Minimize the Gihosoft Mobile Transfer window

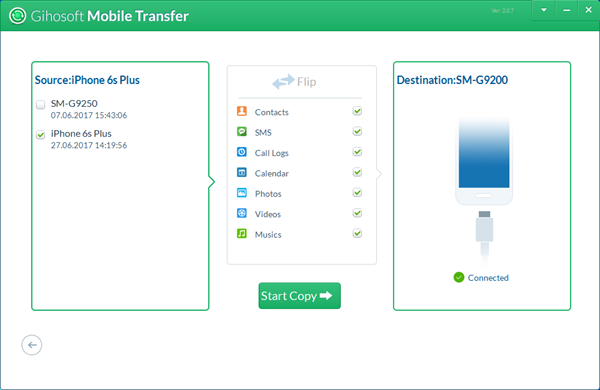pyautogui.click(x=566, y=10)
